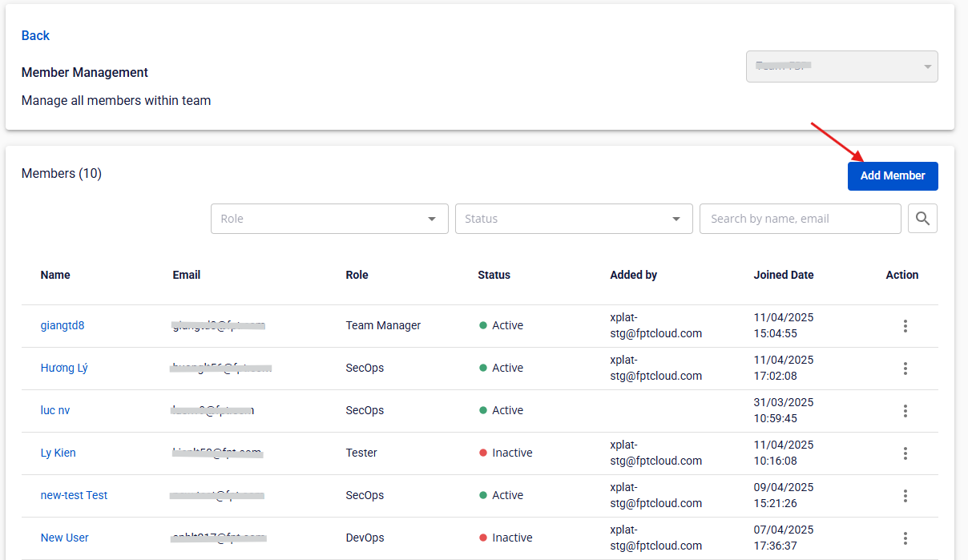
Task: Open giangtd8 member profile link
Action: [63, 325]
